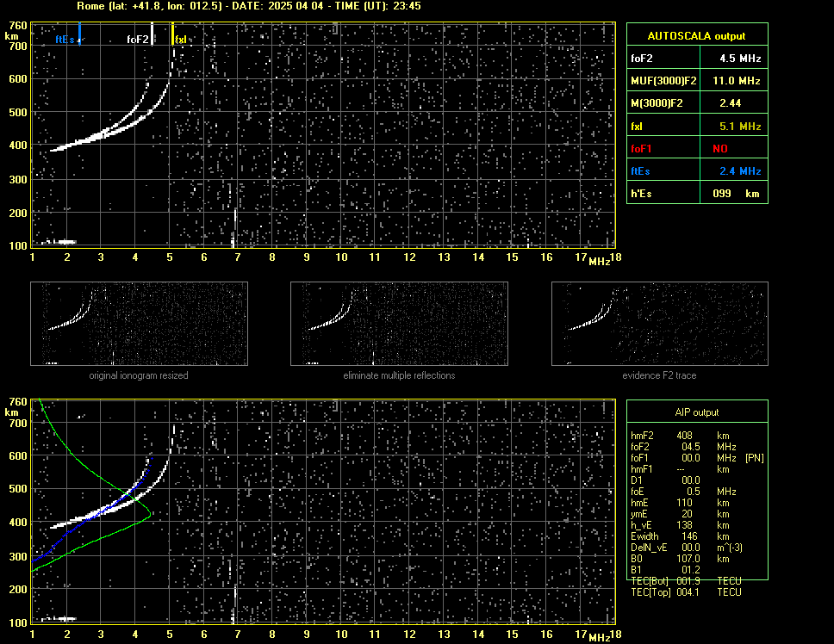
Task: Select the blue ftEs marker on upper ionogram
Action: coord(80,34)
